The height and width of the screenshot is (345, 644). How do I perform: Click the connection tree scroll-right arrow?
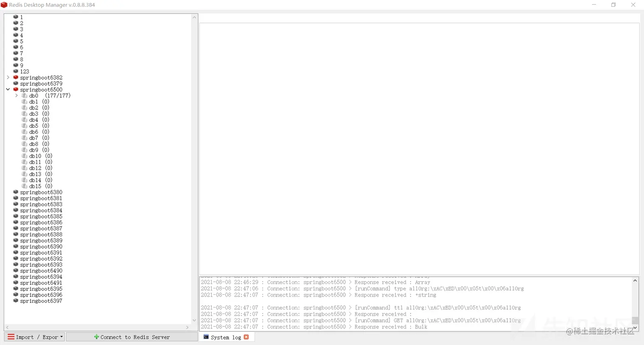(187, 327)
